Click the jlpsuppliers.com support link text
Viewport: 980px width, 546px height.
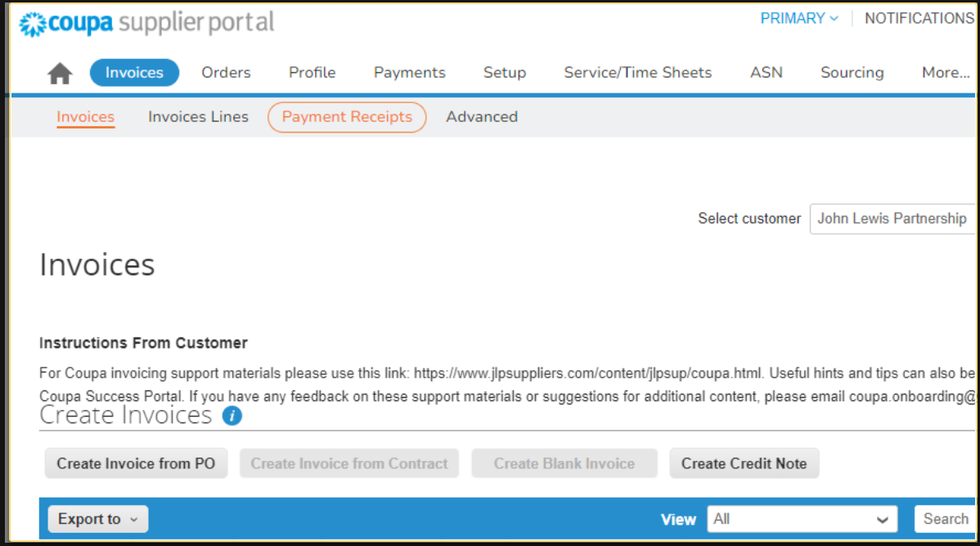pyautogui.click(x=587, y=373)
